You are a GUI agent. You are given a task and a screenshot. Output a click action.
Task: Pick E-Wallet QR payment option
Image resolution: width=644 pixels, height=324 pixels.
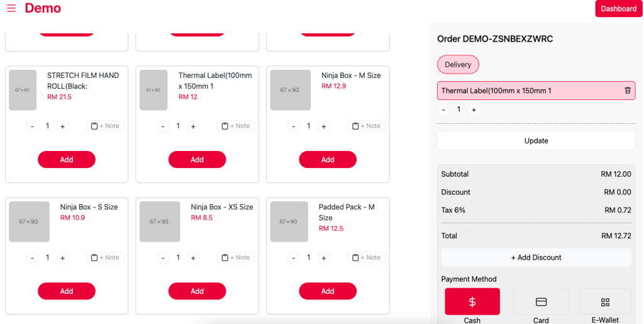coord(605,301)
